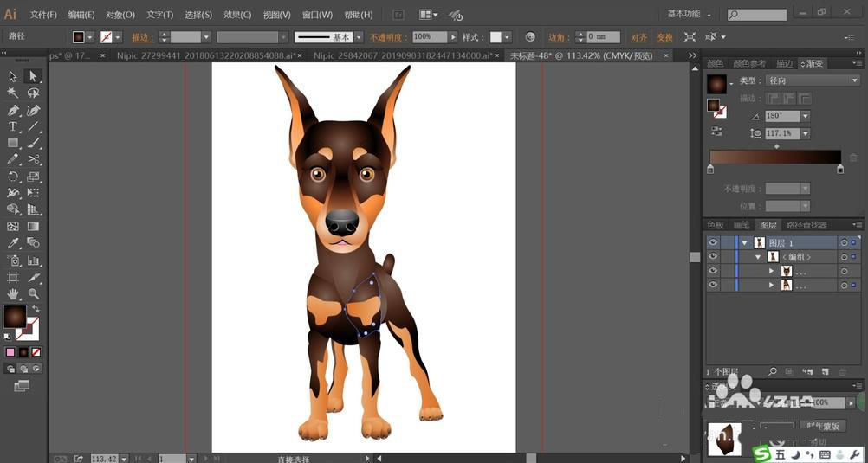
Task: Click the Reverse Gradient icon
Action: coord(717,132)
